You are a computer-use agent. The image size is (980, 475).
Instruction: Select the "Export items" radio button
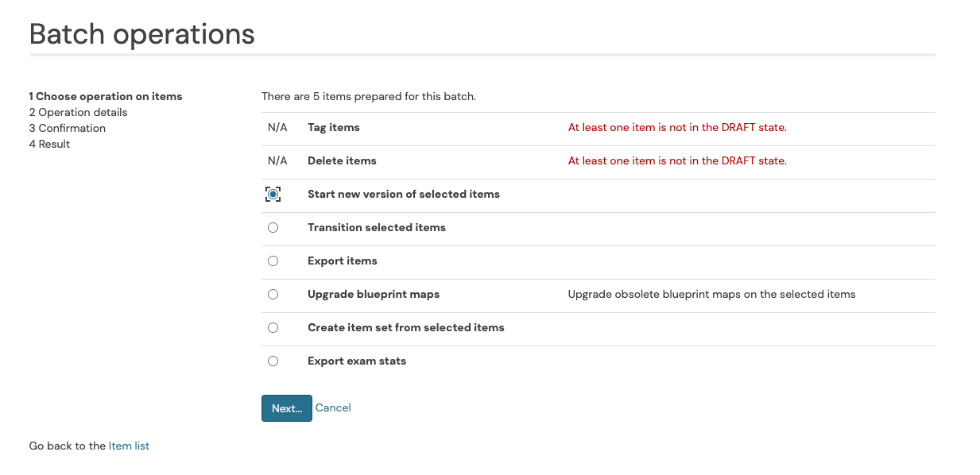coord(273,261)
